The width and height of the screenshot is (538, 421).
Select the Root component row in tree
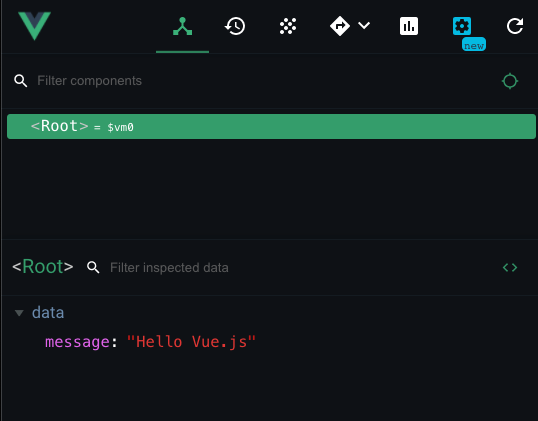click(x=271, y=127)
